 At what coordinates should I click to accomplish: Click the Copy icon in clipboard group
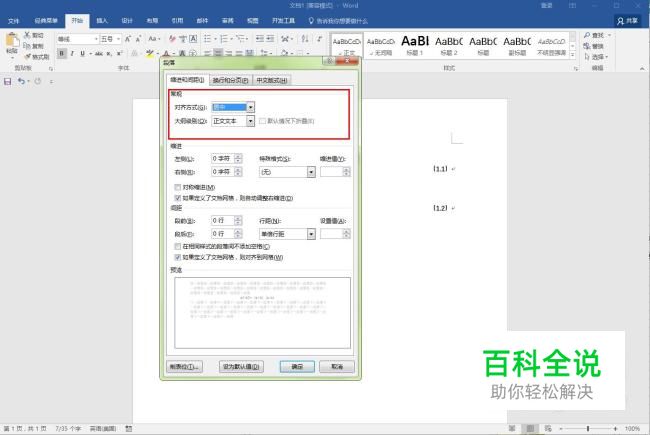coord(27,46)
